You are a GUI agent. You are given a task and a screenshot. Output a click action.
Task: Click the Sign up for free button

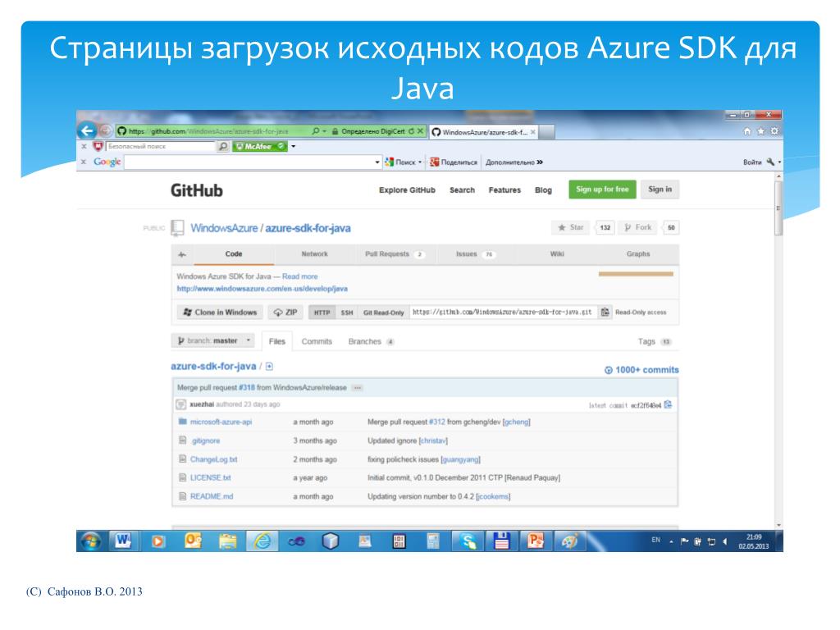pyautogui.click(x=602, y=189)
